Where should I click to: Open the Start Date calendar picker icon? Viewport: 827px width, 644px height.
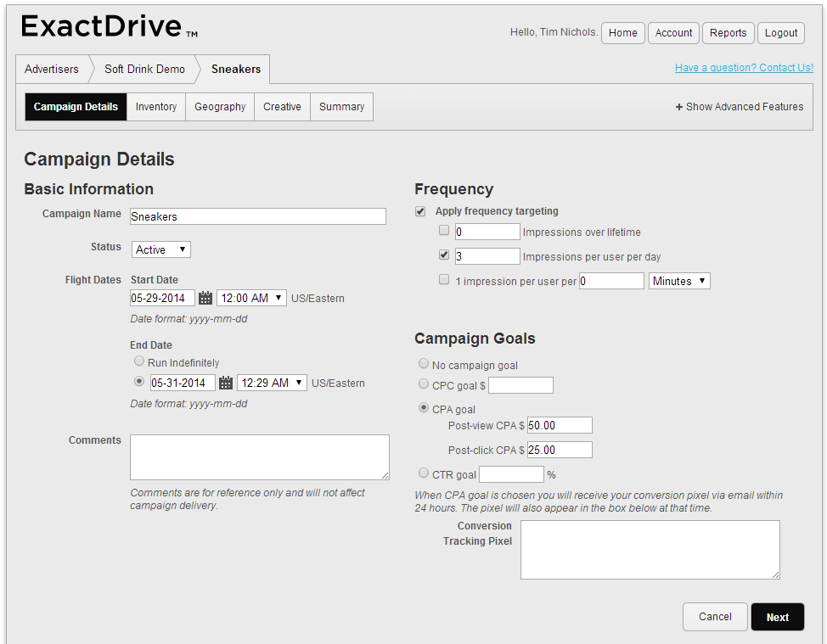click(205, 298)
